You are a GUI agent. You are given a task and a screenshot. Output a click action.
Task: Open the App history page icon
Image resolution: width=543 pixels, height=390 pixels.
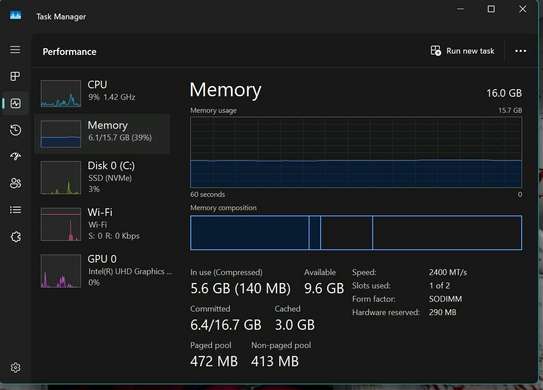[15, 130]
